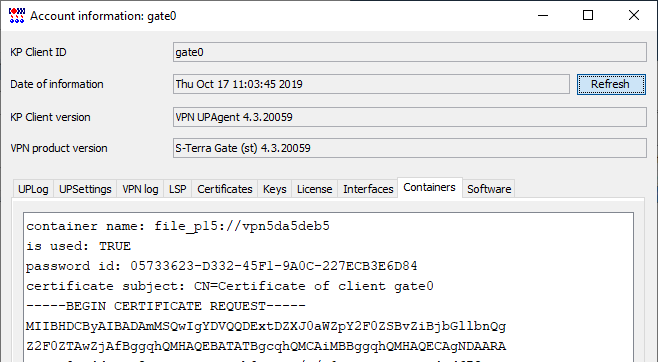658x362 pixels.
Task: Click the password id line in text area
Action: 222,266
